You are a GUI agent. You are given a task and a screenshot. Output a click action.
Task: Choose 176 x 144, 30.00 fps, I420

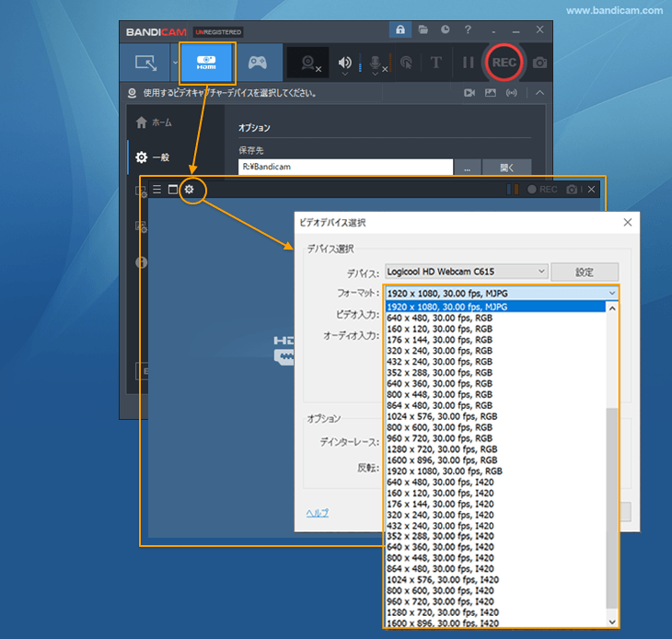point(495,504)
